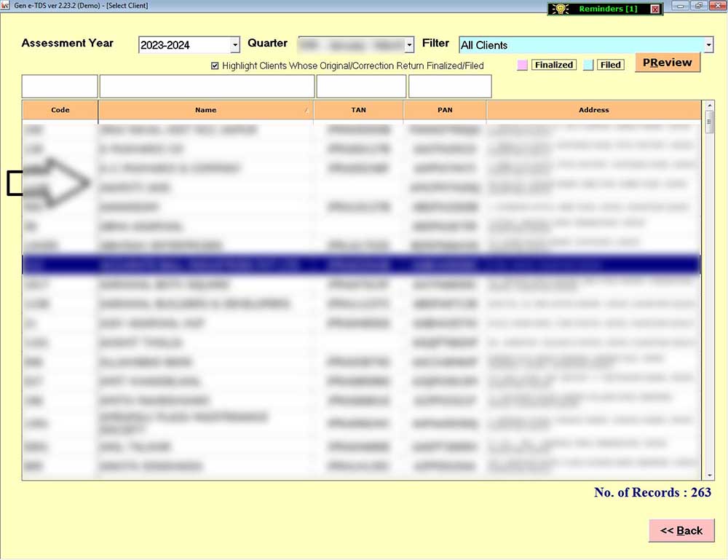The image size is (728, 560).
Task: Toggle Highlight Clients Whose Return Finalized/Filed checkbox
Action: [215, 66]
